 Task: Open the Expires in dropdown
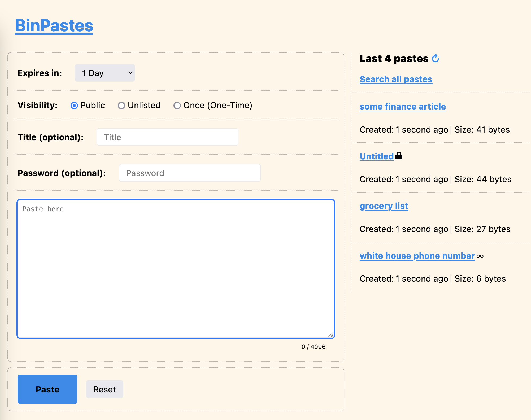105,73
